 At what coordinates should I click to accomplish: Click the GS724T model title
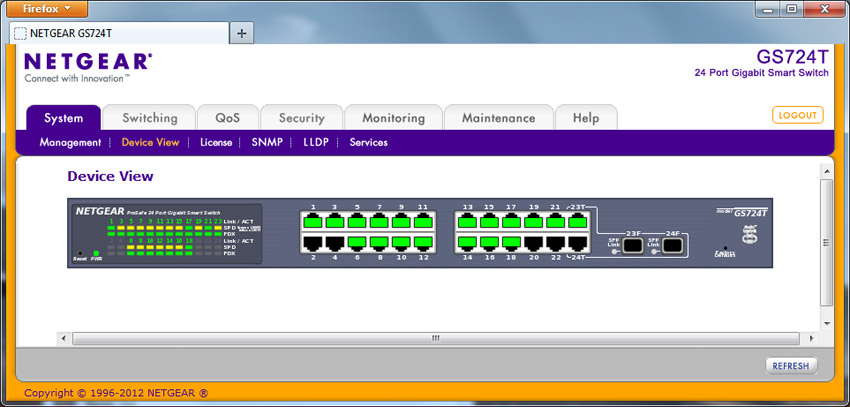pos(793,57)
